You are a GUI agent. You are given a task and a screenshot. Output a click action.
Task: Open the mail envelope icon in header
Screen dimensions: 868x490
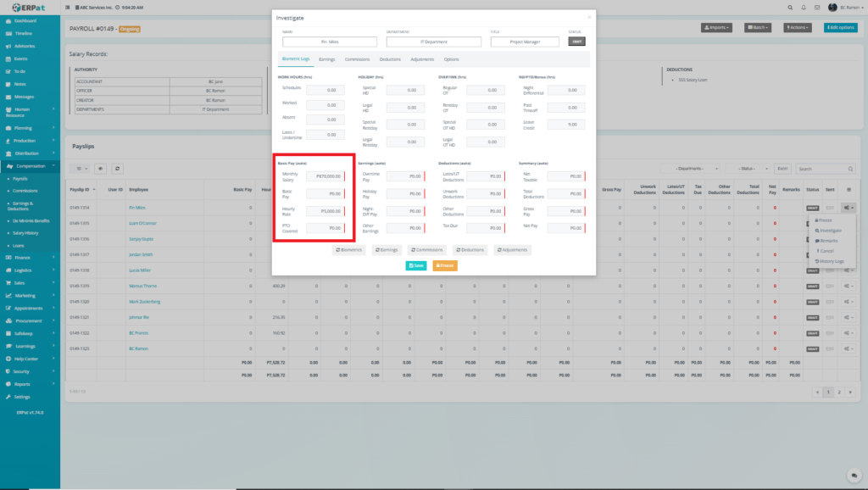tap(817, 8)
